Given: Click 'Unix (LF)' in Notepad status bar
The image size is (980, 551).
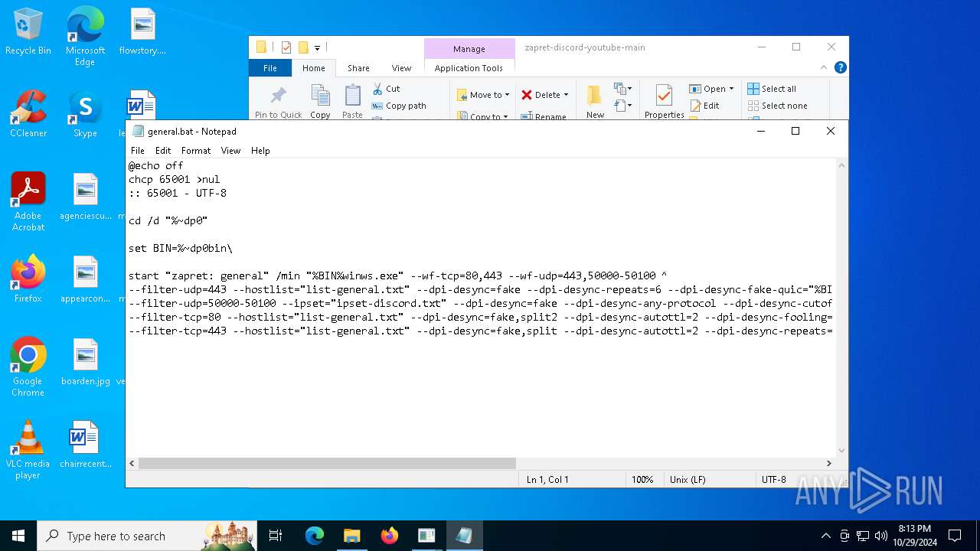Looking at the screenshot, I should coord(688,480).
